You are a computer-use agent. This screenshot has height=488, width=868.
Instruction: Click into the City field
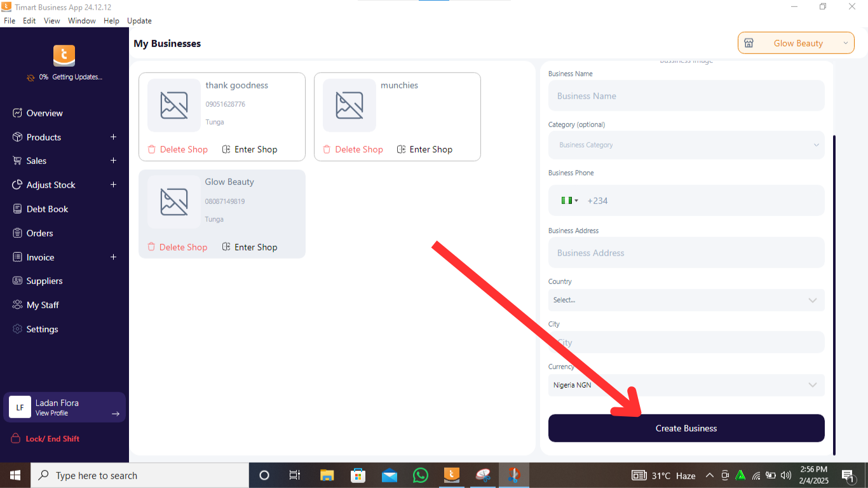[x=686, y=342]
